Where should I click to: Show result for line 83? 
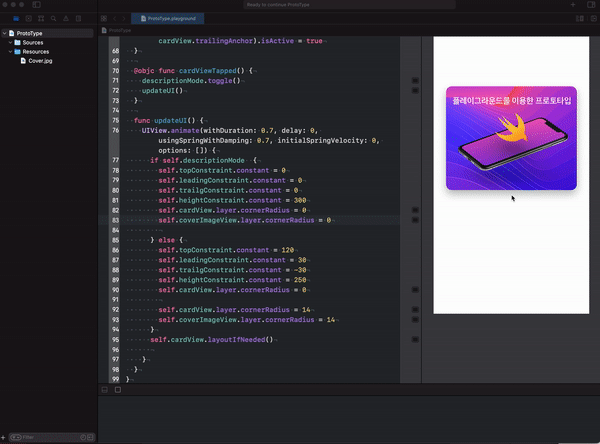415,220
